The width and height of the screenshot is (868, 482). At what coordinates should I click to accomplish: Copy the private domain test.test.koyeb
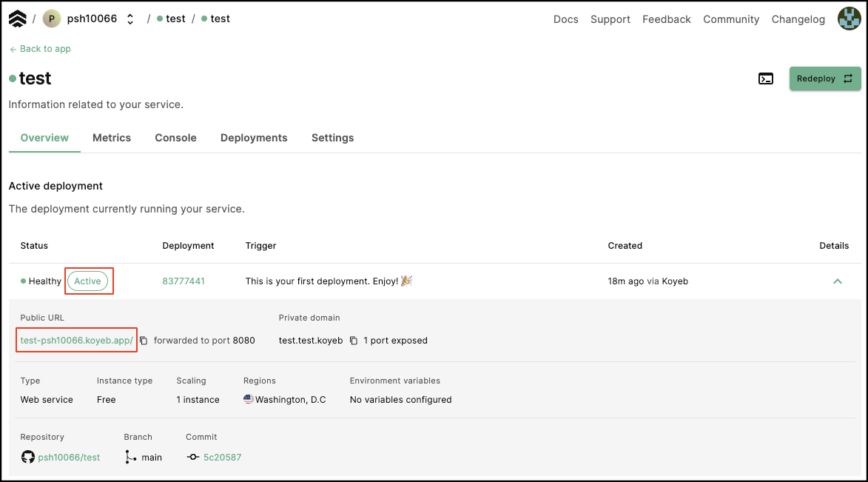[x=354, y=341]
